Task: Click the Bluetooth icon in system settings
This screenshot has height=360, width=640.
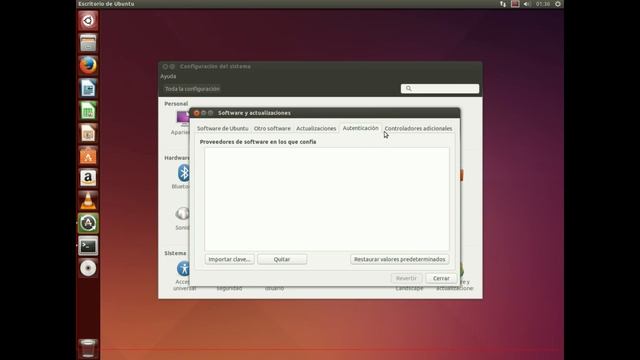Action: [x=183, y=173]
